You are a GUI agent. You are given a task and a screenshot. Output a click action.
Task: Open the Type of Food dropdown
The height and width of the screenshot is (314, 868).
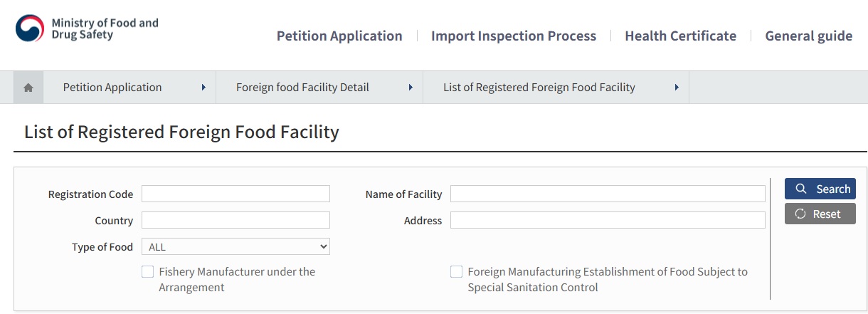(235, 246)
